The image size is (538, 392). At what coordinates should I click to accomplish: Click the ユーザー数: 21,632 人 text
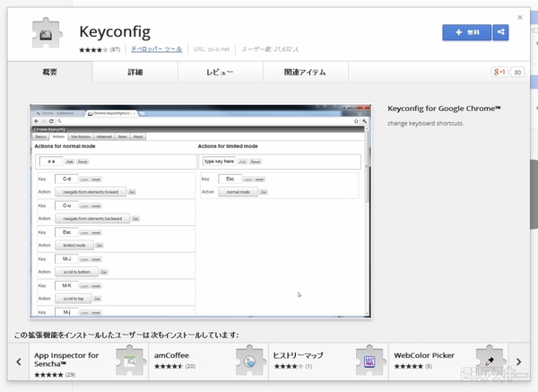pyautogui.click(x=270, y=49)
